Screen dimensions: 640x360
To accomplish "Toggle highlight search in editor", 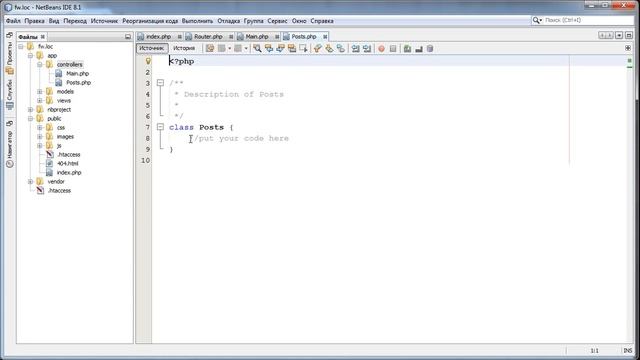I will tap(292, 49).
